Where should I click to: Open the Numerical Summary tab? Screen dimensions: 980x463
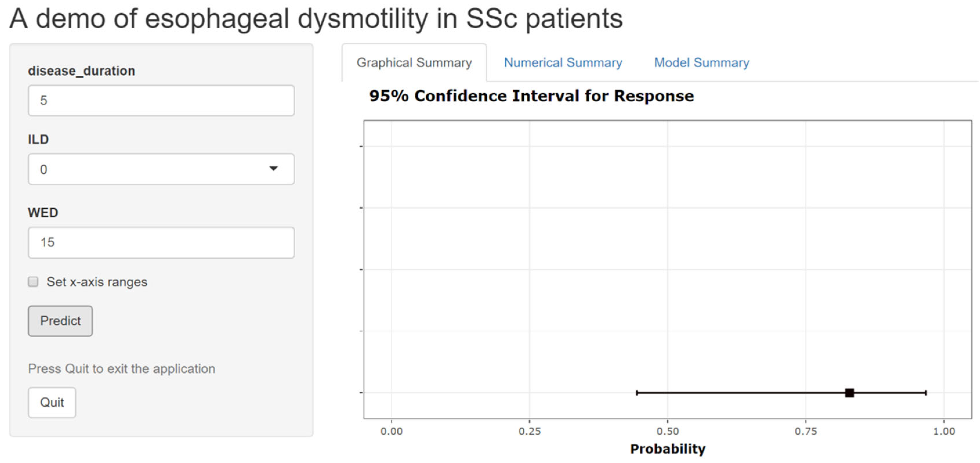(563, 62)
